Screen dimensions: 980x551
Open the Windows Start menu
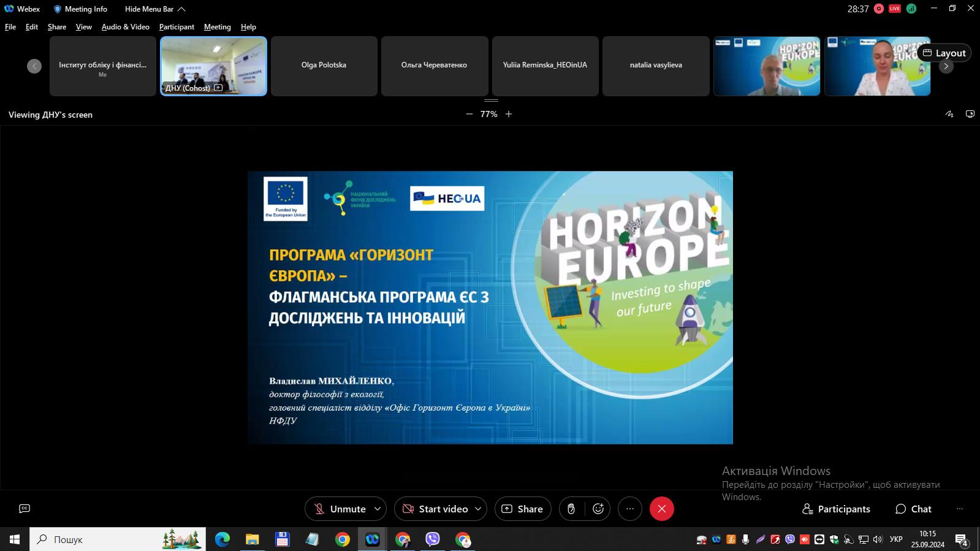click(15, 539)
